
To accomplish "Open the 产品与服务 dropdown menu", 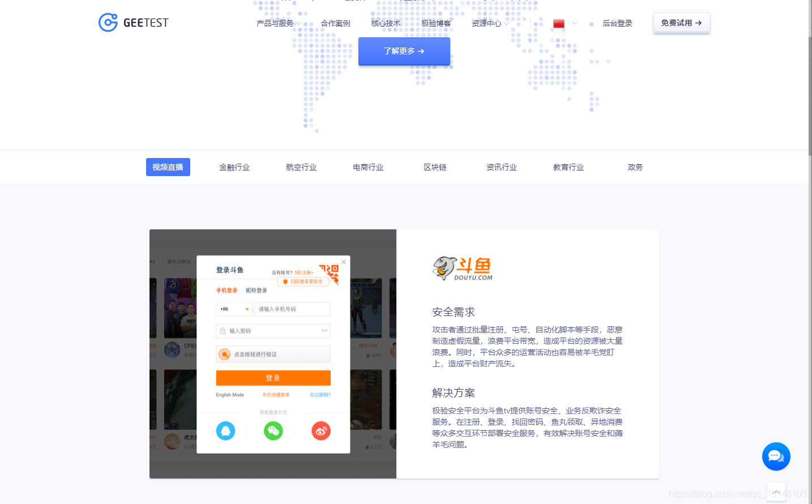I will 279,23.
